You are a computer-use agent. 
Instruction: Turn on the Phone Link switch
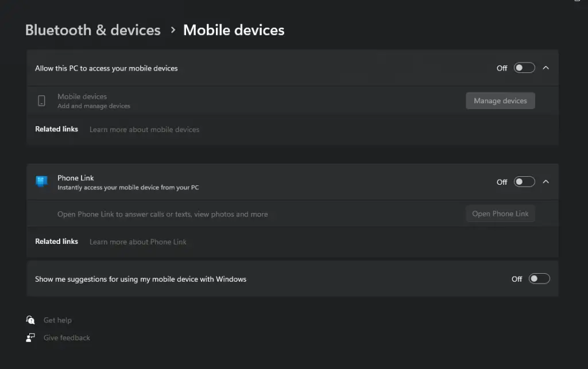[x=524, y=182]
